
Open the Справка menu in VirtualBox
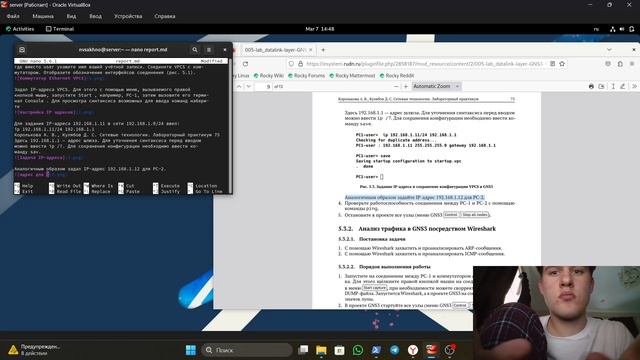tap(165, 16)
